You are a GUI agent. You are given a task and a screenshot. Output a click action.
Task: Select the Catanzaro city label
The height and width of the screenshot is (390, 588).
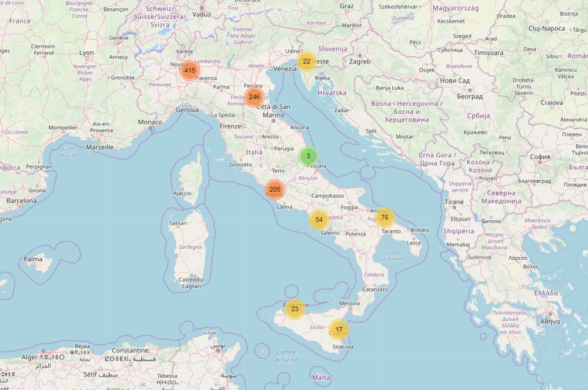[x=375, y=290]
